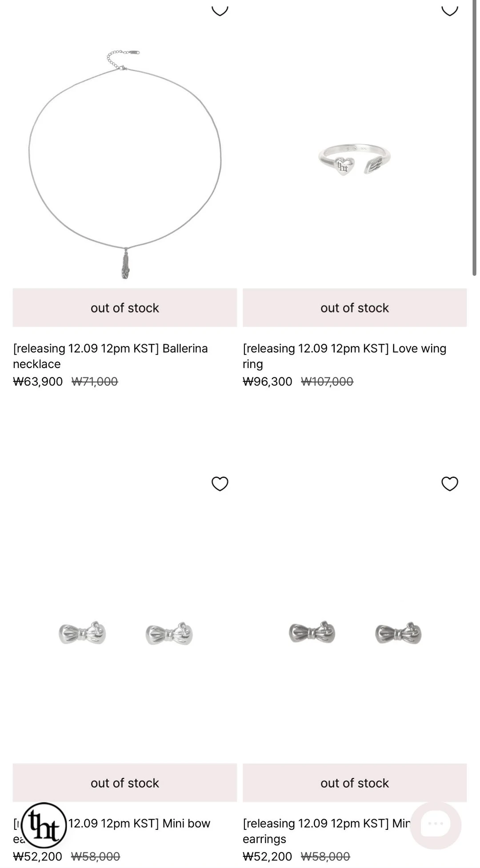
Task: Toggle wishlist heart on Love wing ring
Action: [x=449, y=10]
